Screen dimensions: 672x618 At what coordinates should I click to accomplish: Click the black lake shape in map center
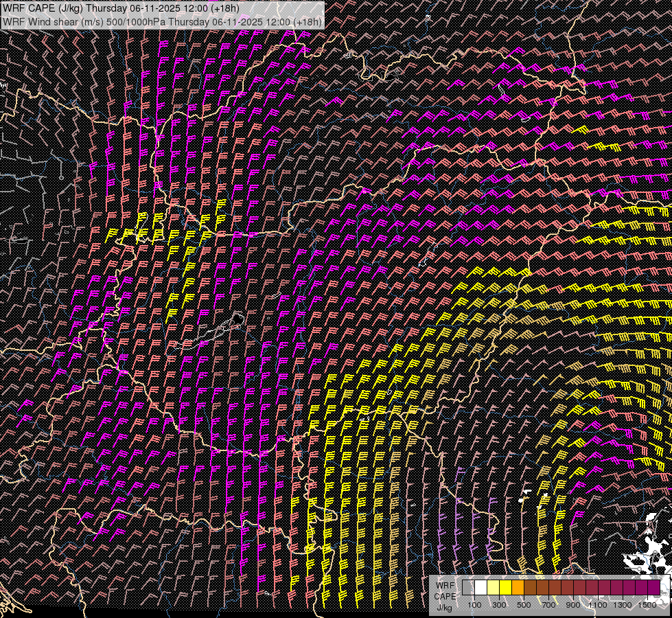237,319
